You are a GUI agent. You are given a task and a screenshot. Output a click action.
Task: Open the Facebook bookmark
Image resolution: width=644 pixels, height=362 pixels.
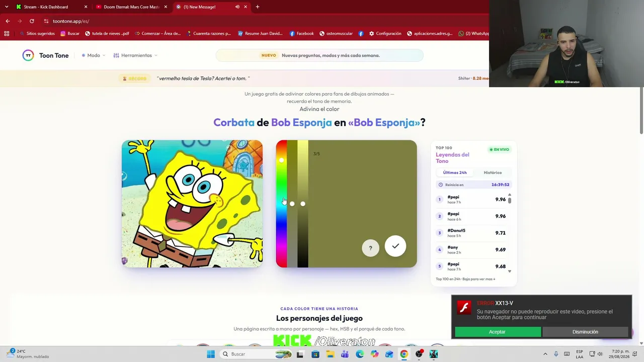pyautogui.click(x=302, y=34)
